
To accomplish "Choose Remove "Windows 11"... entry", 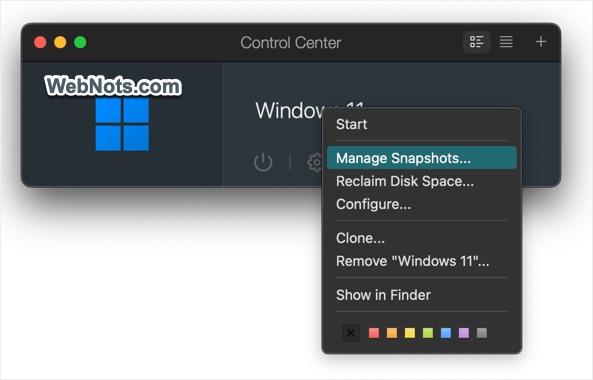I will tap(422, 261).
